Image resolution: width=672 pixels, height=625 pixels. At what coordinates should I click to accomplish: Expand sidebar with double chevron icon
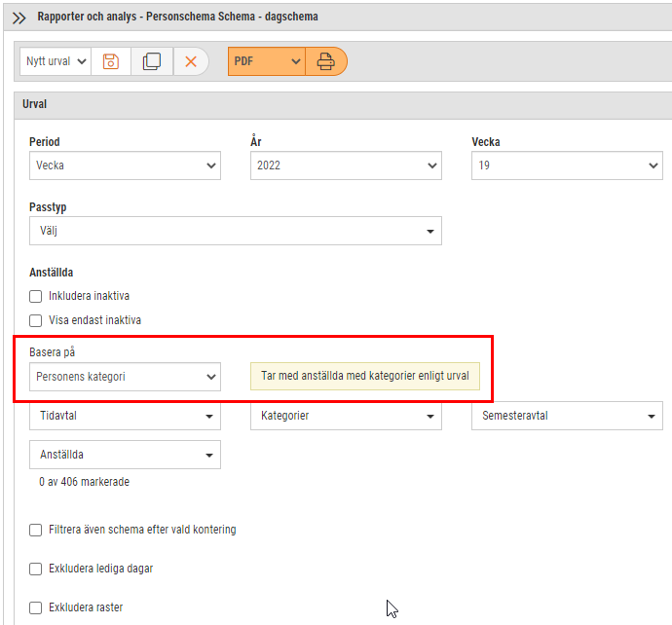coord(19,18)
